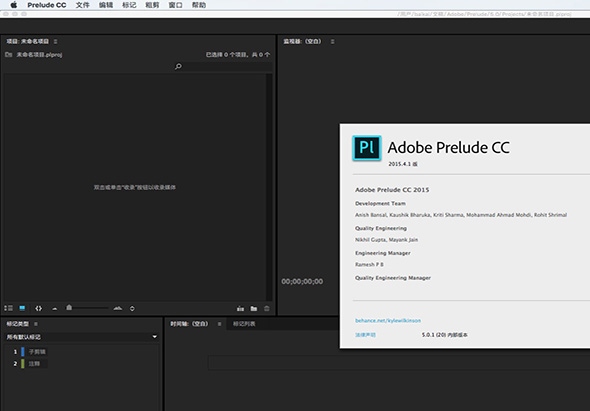Open the 粗剪 (Rough Cut) menu
The width and height of the screenshot is (590, 411).
tap(152, 5)
